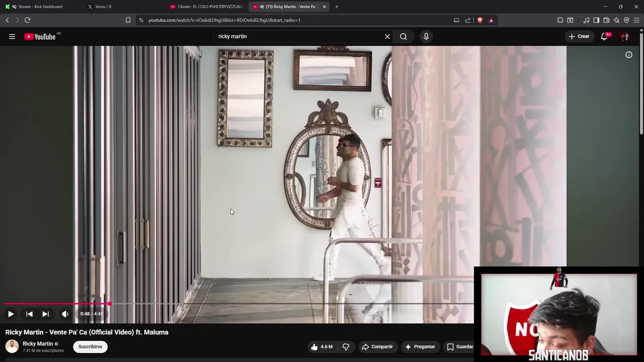Open browser main menu
Image resolution: width=644 pixels, height=362 pixels.
click(636, 20)
